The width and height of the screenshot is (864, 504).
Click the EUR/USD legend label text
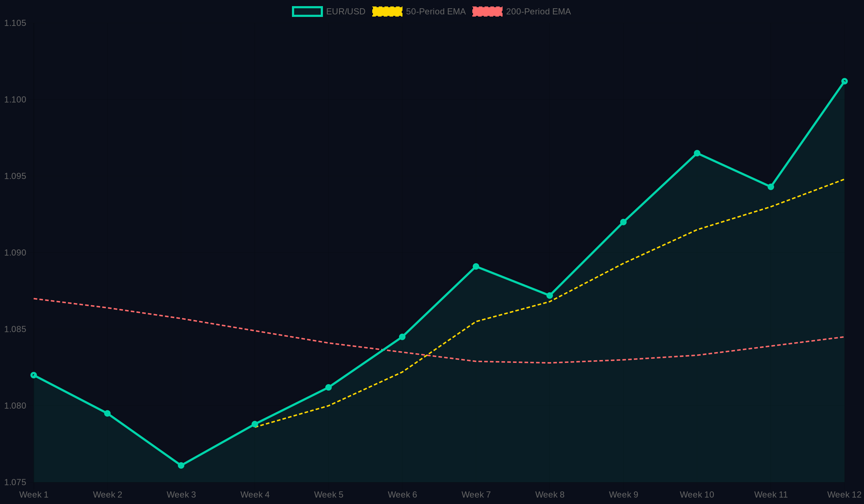click(x=345, y=11)
